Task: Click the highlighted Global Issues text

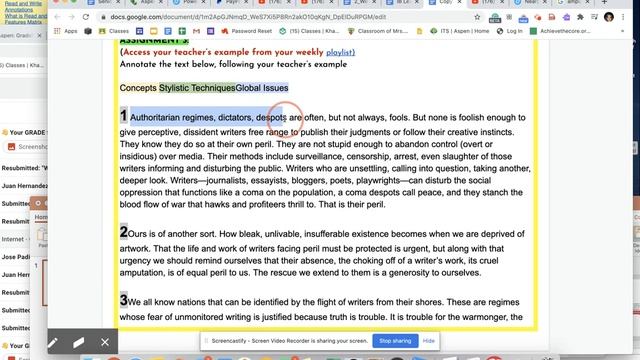Action: (x=262, y=88)
